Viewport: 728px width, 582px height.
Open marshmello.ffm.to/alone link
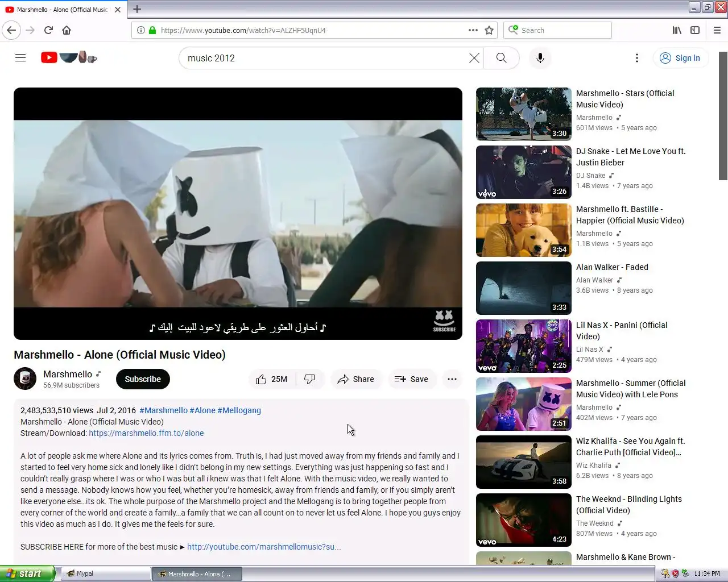click(x=146, y=433)
